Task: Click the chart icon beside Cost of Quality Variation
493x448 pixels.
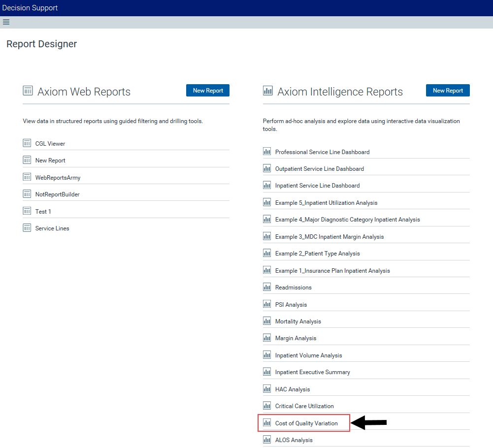Action: [267, 423]
